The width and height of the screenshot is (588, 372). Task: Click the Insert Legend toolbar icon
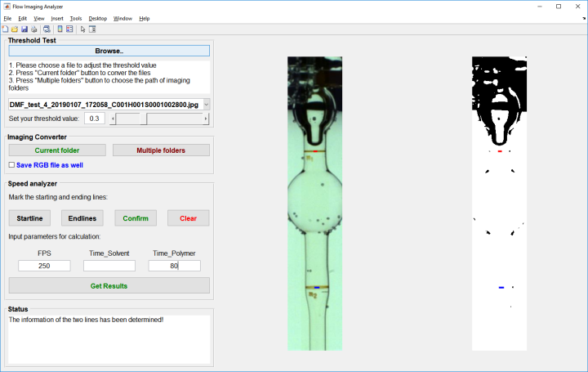click(69, 29)
